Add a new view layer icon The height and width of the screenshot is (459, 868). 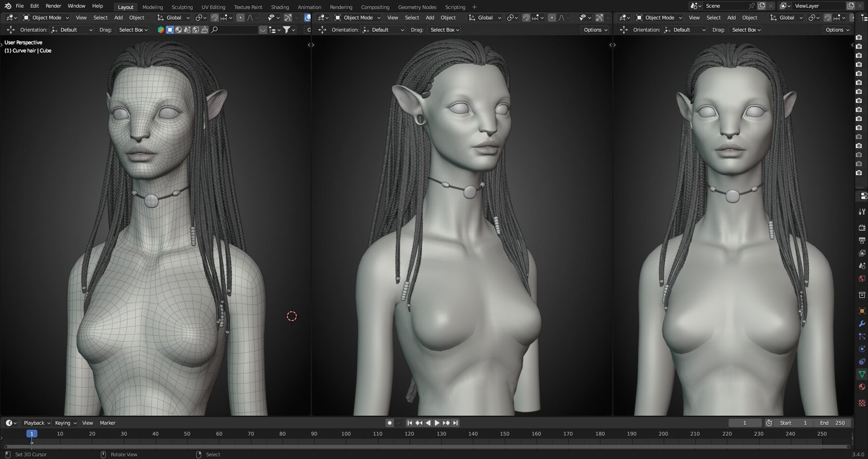[x=849, y=6]
